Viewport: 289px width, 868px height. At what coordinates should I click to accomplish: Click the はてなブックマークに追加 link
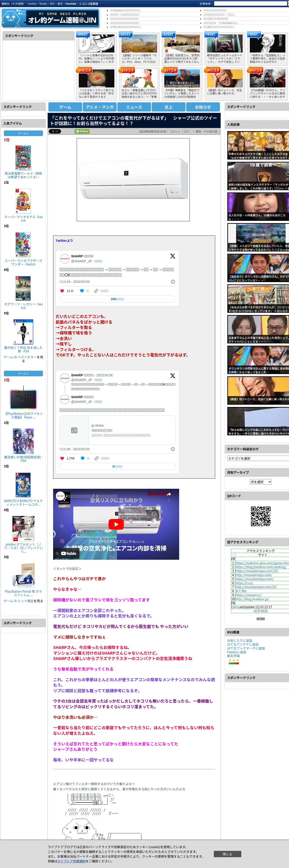point(246,648)
